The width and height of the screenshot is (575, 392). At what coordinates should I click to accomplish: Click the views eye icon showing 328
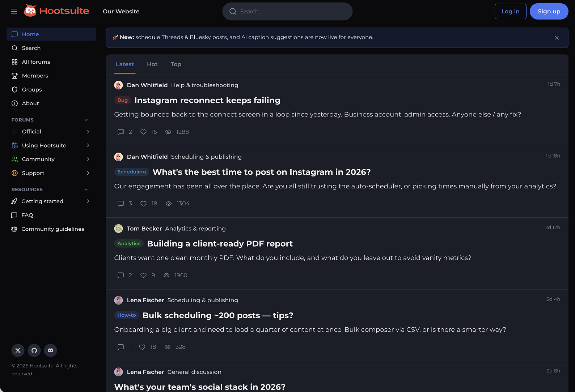pos(168,347)
